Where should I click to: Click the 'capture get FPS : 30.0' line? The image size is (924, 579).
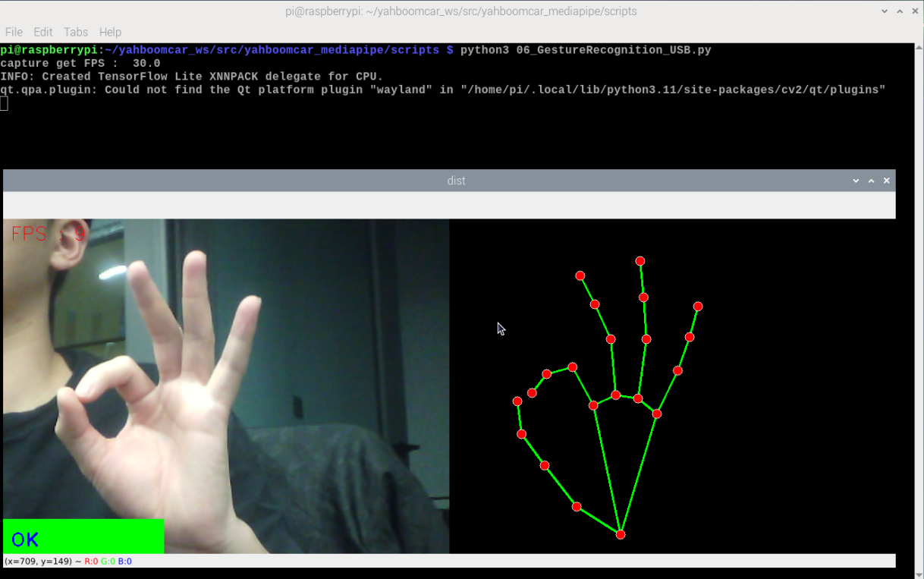tap(80, 63)
